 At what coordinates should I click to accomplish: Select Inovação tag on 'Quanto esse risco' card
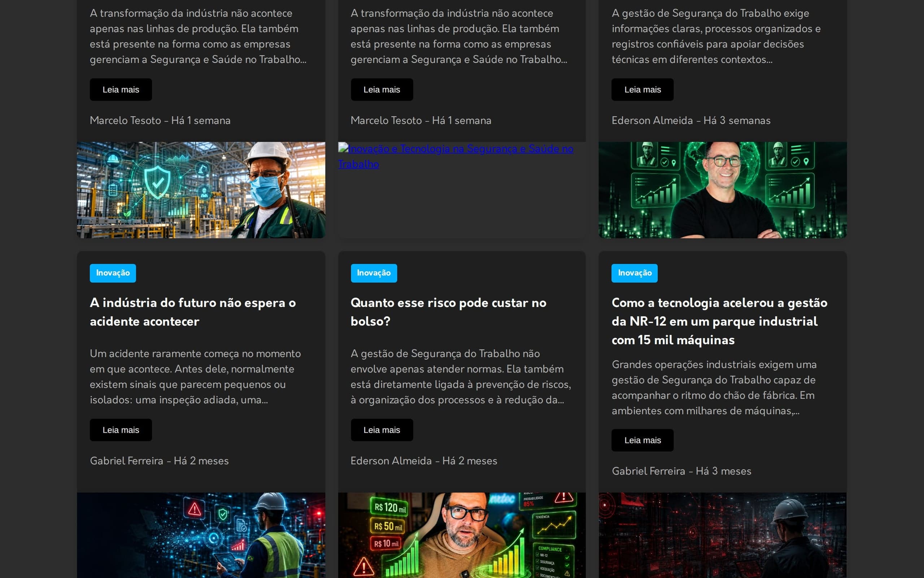(374, 273)
